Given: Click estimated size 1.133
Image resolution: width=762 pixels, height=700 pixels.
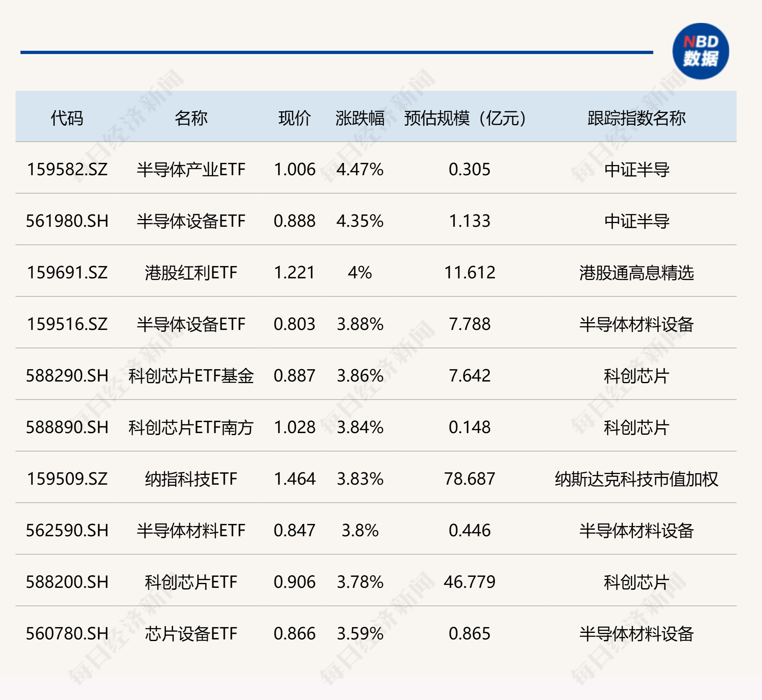Looking at the screenshot, I should (469, 221).
